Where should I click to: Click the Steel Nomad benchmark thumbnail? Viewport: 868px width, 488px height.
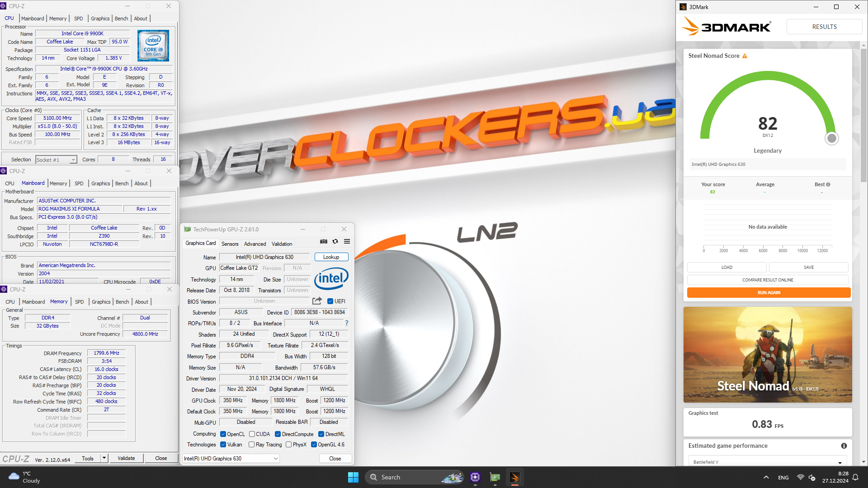coord(768,355)
